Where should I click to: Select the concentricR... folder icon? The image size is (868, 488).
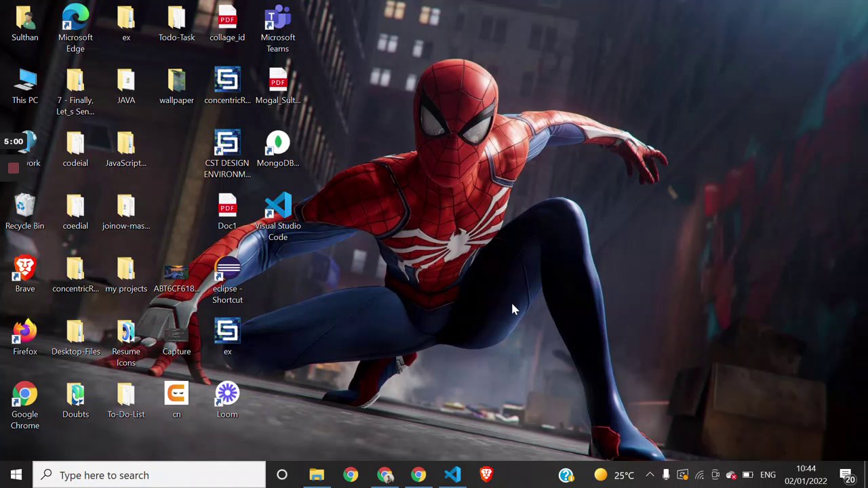[x=75, y=275]
